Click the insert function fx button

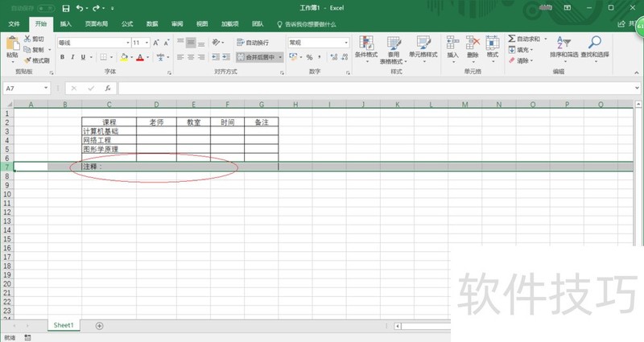[x=108, y=89]
